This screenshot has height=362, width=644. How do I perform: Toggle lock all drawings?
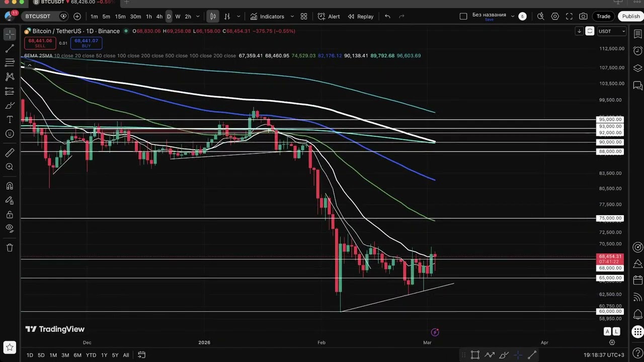coord(10,215)
